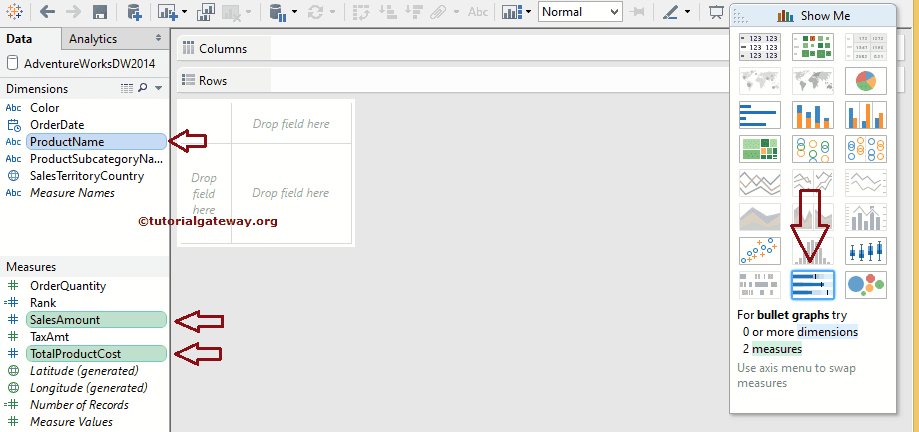Click the highlight pen icon

671,12
